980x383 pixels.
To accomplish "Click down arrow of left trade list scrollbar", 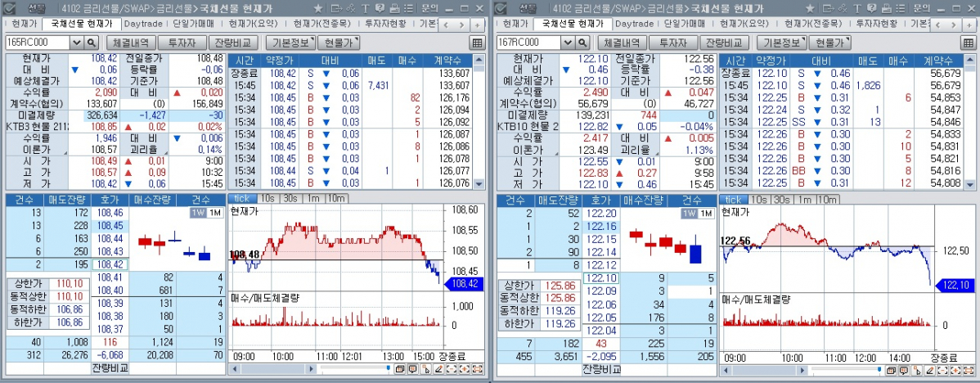I will (x=479, y=183).
